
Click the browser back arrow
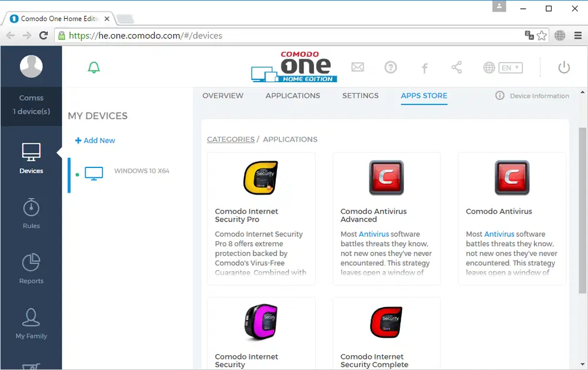point(11,36)
